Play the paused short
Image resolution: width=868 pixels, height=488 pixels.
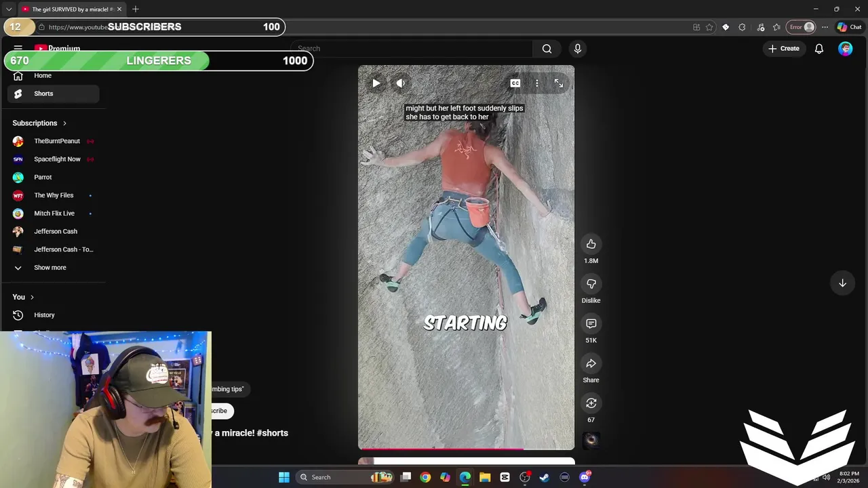[376, 83]
